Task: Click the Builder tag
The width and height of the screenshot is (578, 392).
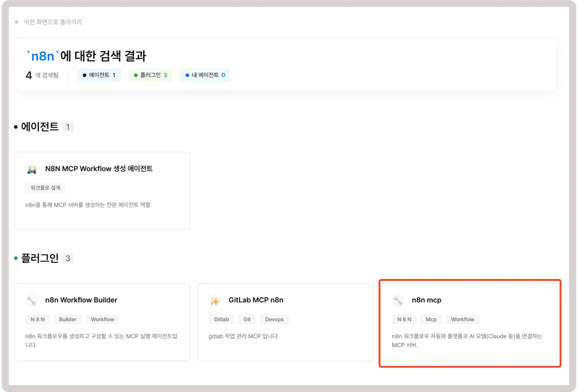Action: pyautogui.click(x=67, y=319)
